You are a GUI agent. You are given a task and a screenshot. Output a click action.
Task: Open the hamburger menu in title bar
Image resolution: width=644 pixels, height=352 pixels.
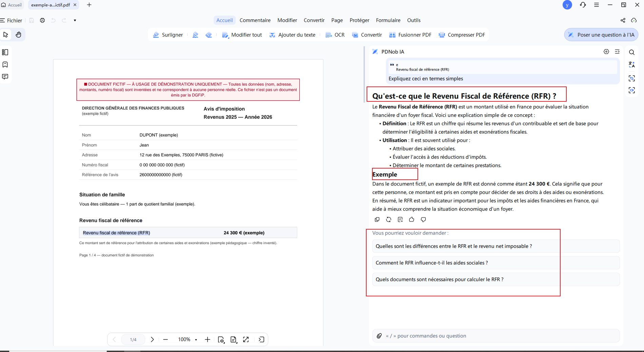pyautogui.click(x=597, y=5)
